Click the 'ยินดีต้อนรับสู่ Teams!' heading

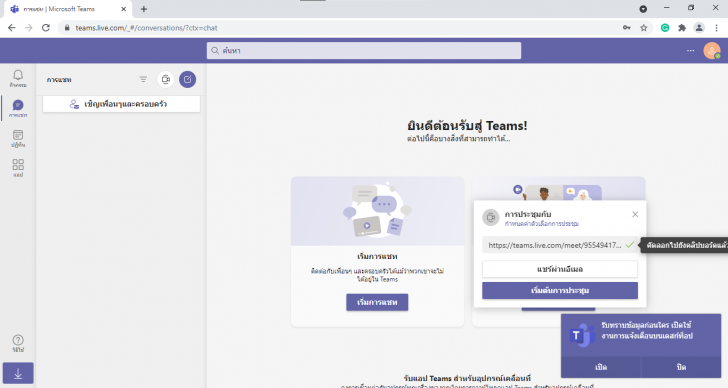click(467, 126)
